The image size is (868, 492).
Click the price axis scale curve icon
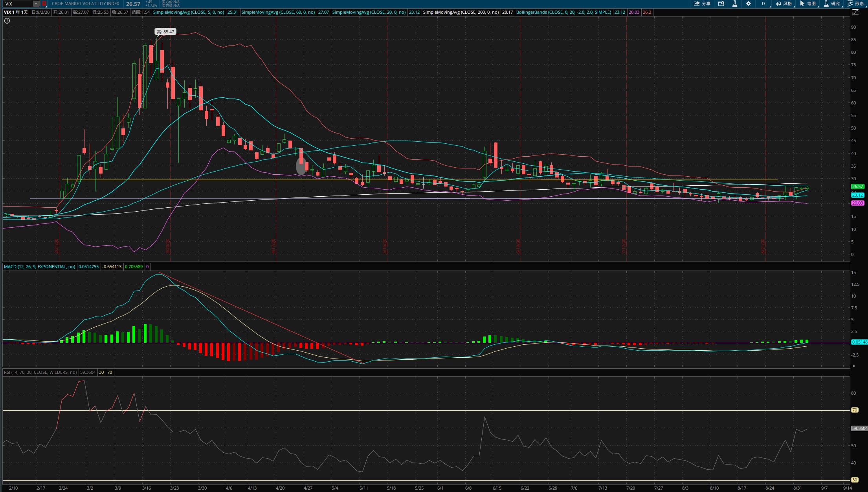(x=855, y=13)
